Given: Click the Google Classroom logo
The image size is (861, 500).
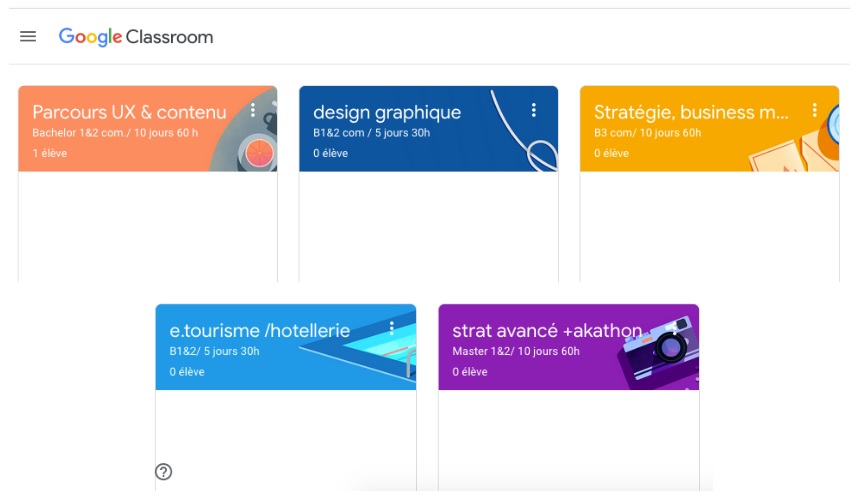Looking at the screenshot, I should (x=136, y=37).
